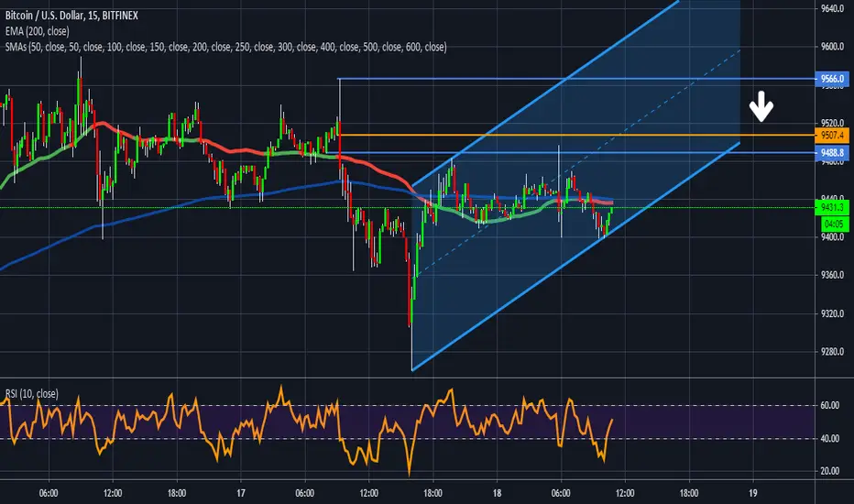Click the 9431.3 current price label

tap(832, 208)
